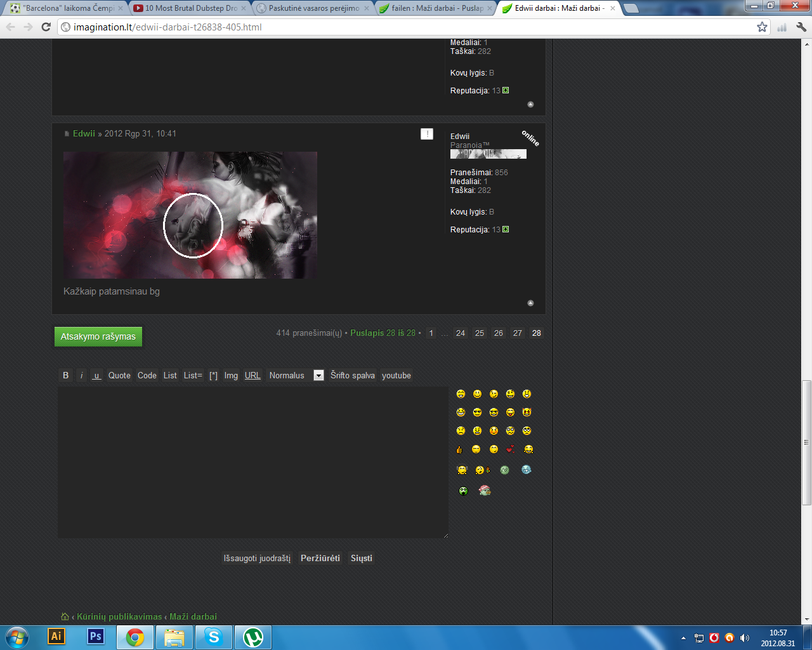Click the report post exclamation icon
This screenshot has height=650, width=812.
(426, 134)
